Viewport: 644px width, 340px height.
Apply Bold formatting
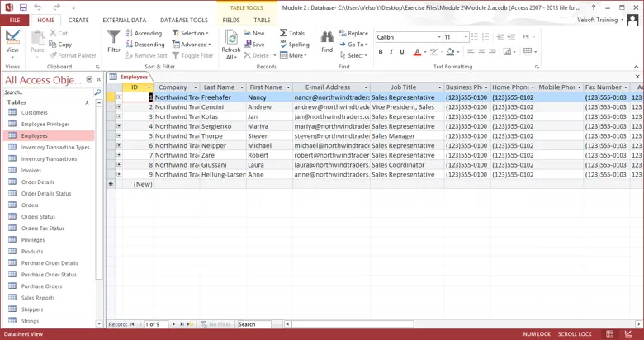[x=381, y=52]
